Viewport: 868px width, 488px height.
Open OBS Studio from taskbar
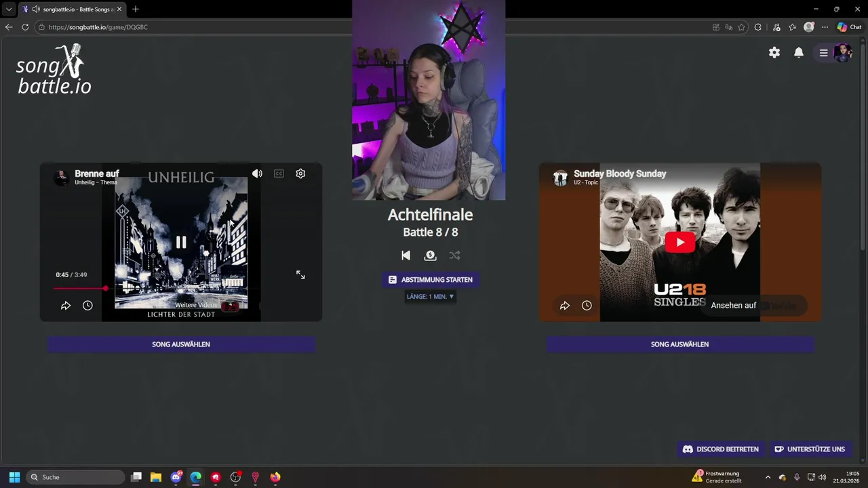pyautogui.click(x=235, y=477)
